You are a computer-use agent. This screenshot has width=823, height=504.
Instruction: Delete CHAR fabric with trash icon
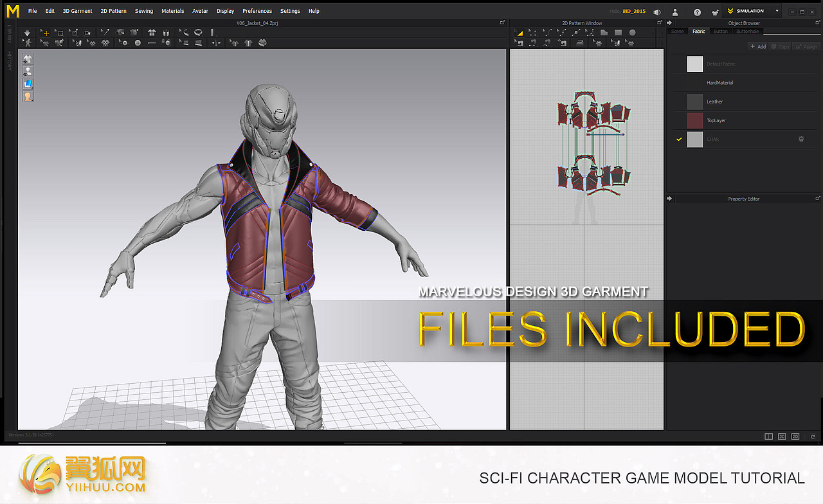(x=801, y=139)
